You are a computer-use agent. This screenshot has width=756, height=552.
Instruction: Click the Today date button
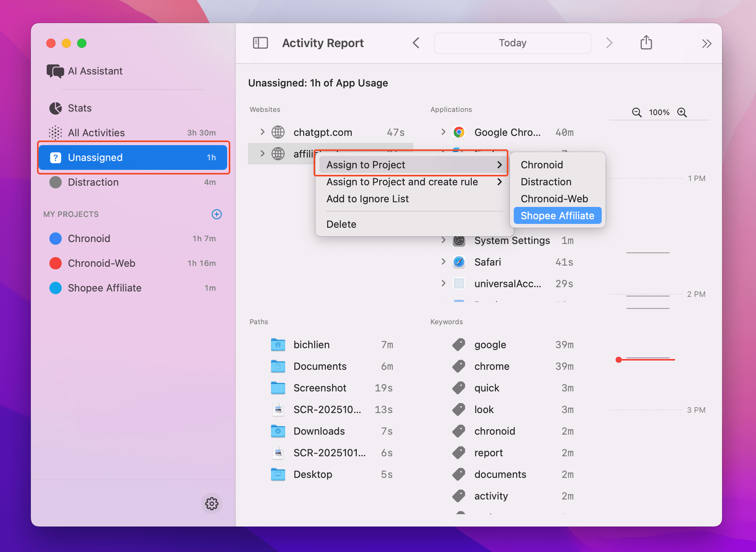pos(512,43)
